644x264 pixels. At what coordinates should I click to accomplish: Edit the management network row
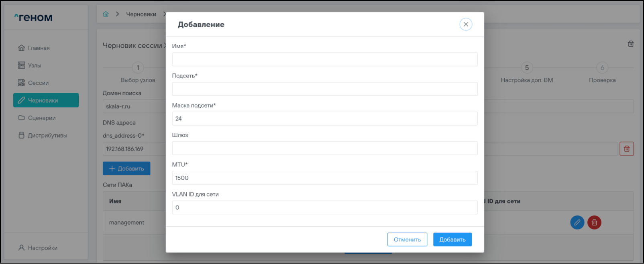577,222
